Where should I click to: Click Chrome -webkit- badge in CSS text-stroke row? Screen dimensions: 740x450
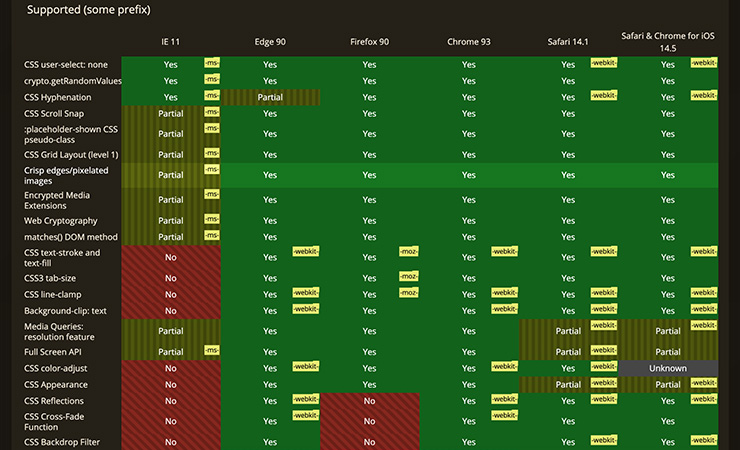505,251
